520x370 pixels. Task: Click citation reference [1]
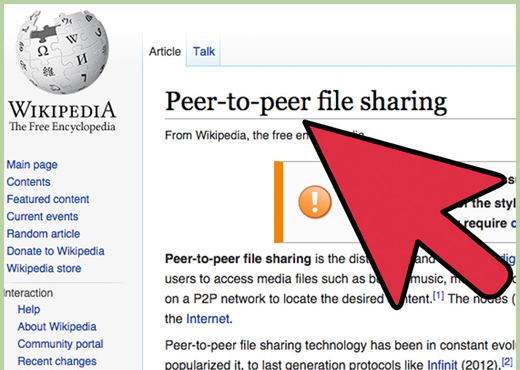click(x=438, y=295)
